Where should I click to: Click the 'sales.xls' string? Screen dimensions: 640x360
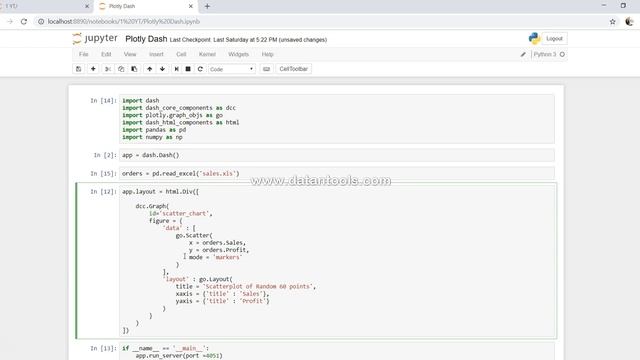[x=218, y=173]
